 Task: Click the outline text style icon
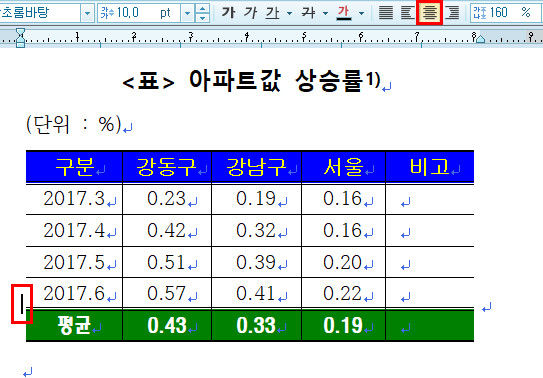(x=308, y=13)
